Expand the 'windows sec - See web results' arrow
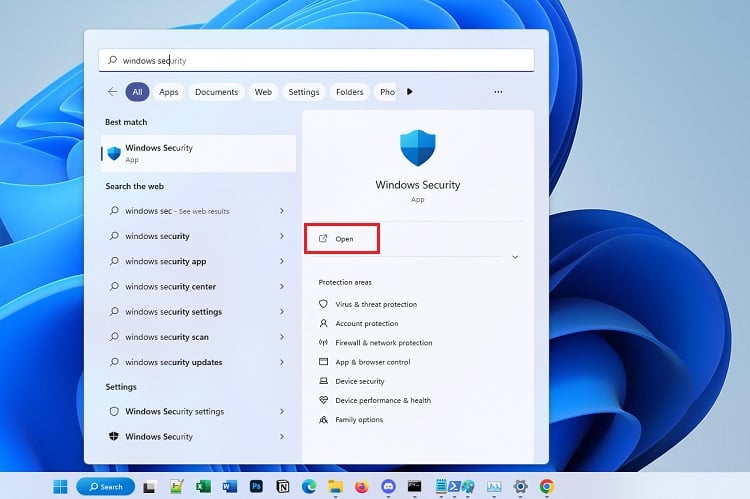The image size is (750, 499). pos(282,211)
